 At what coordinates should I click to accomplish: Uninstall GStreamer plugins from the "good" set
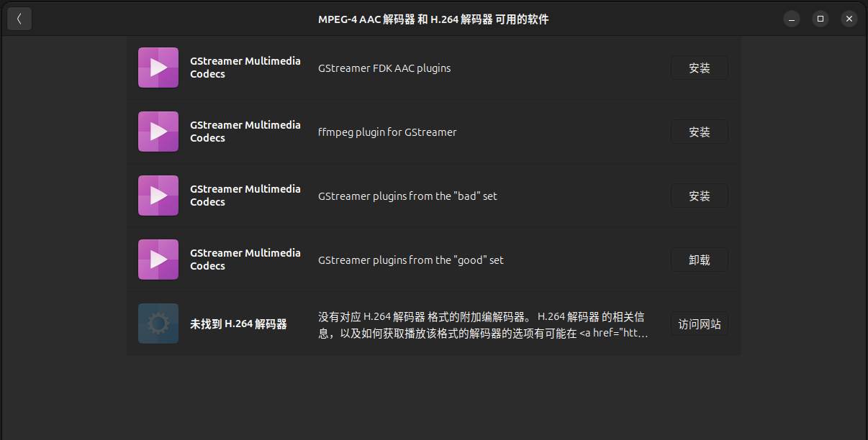point(700,260)
